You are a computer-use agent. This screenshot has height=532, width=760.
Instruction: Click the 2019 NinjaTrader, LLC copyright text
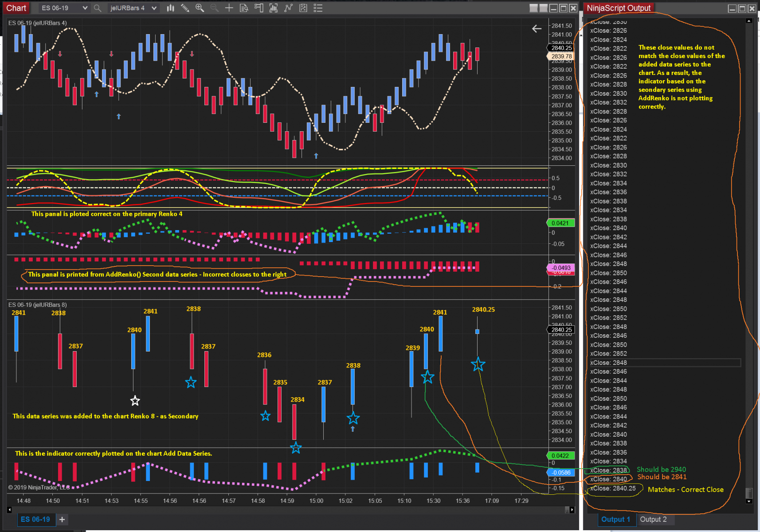pyautogui.click(x=39, y=487)
